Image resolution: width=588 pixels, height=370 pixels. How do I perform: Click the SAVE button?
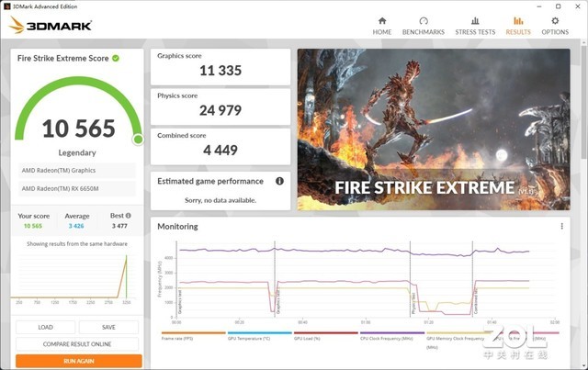pos(108,327)
